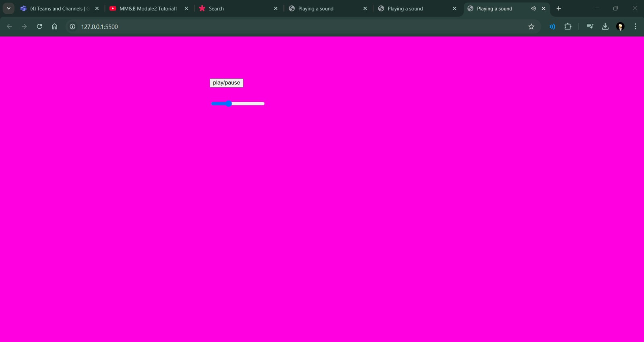Switch to the first Playing a sound tab

pos(327,8)
